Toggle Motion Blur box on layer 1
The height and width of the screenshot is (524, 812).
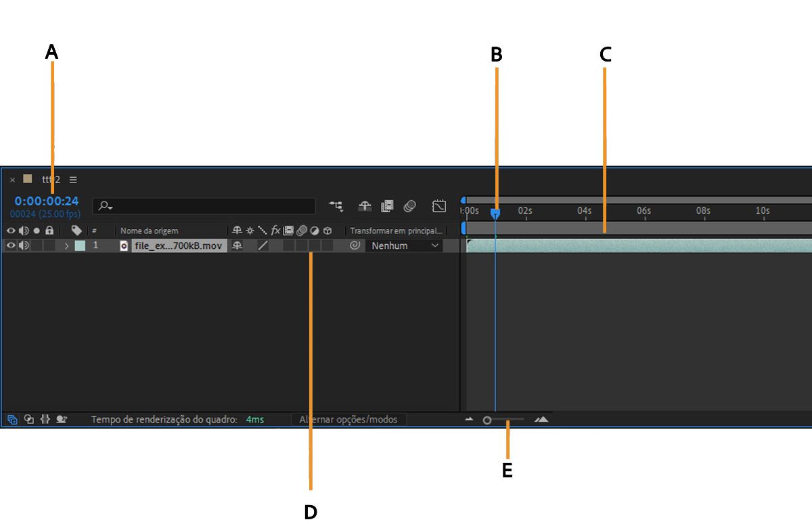(302, 245)
